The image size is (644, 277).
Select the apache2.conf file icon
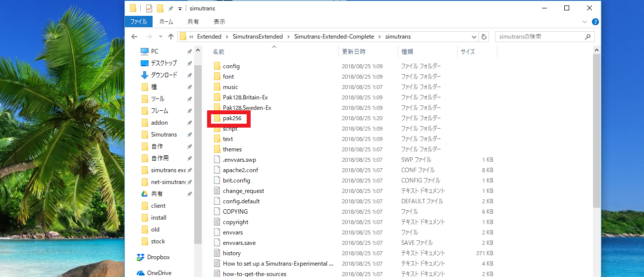(x=216, y=170)
